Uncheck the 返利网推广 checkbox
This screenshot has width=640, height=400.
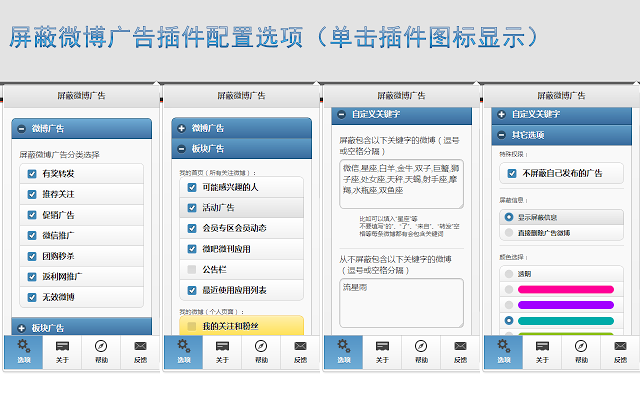click(32, 277)
